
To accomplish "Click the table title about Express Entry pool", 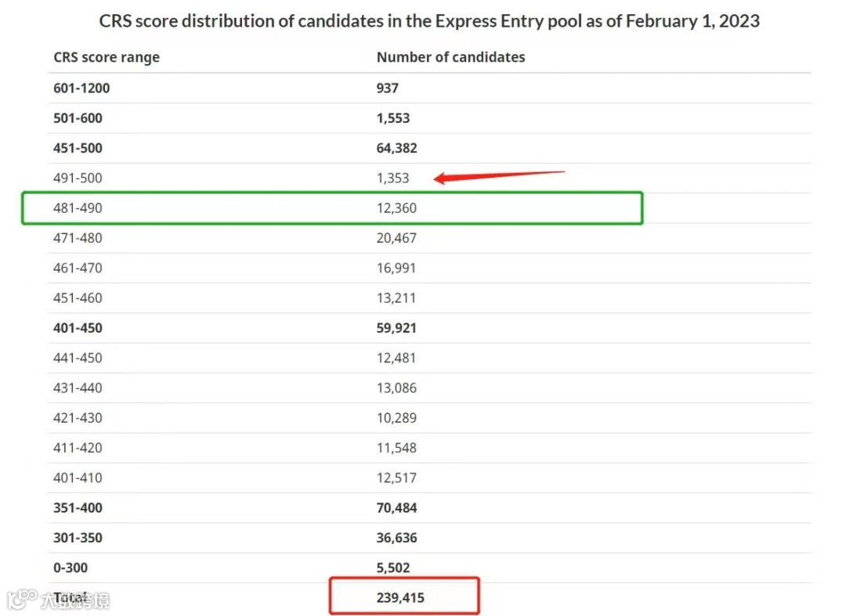I will 429,20.
